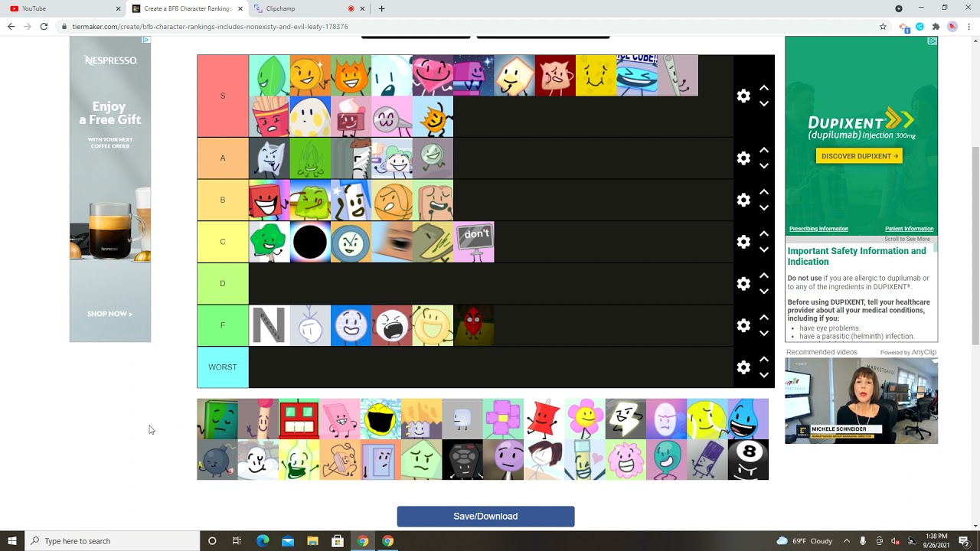Open the Windows Start menu
Viewport: 980px width, 551px height.
[x=12, y=541]
